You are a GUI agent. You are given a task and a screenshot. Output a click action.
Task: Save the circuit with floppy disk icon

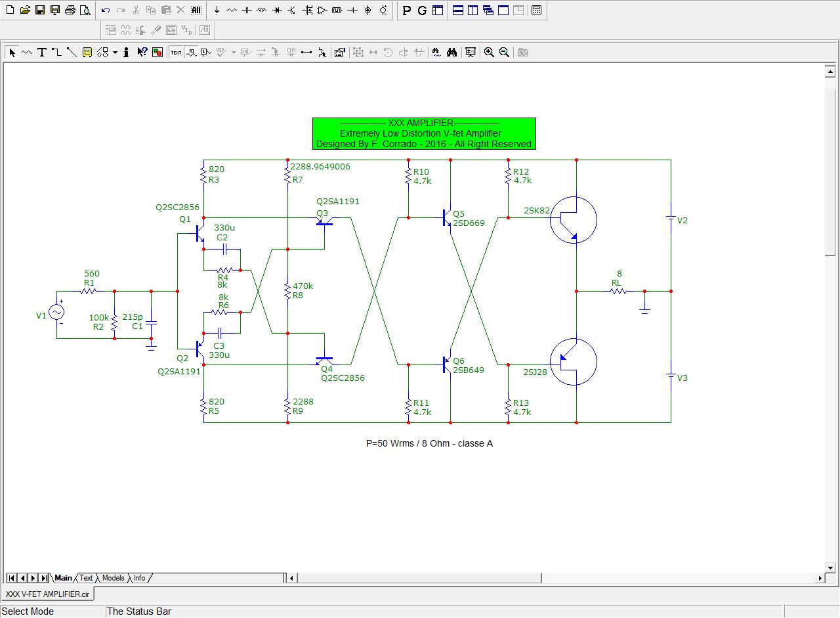point(40,11)
